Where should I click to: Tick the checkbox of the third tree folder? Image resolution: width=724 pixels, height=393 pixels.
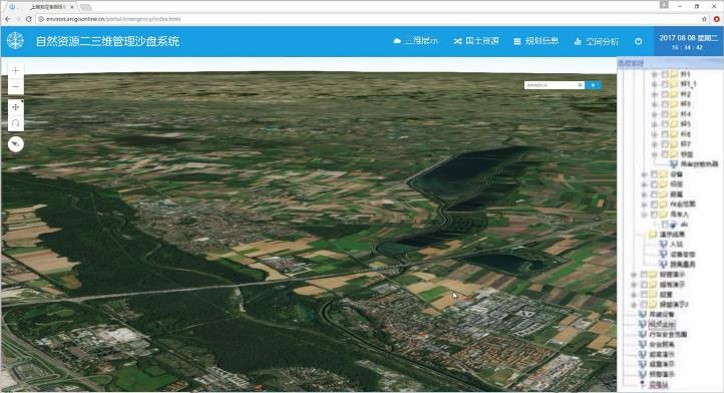[x=665, y=94]
